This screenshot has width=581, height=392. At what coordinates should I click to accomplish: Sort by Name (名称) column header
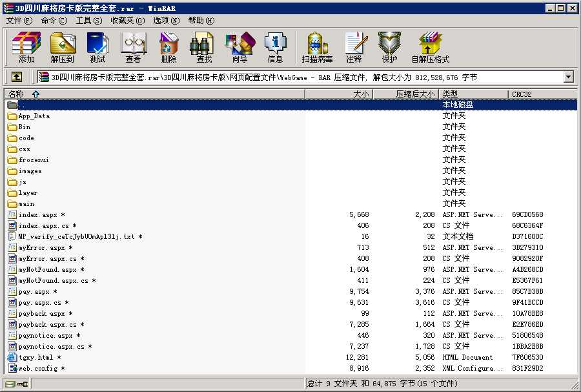[154, 94]
